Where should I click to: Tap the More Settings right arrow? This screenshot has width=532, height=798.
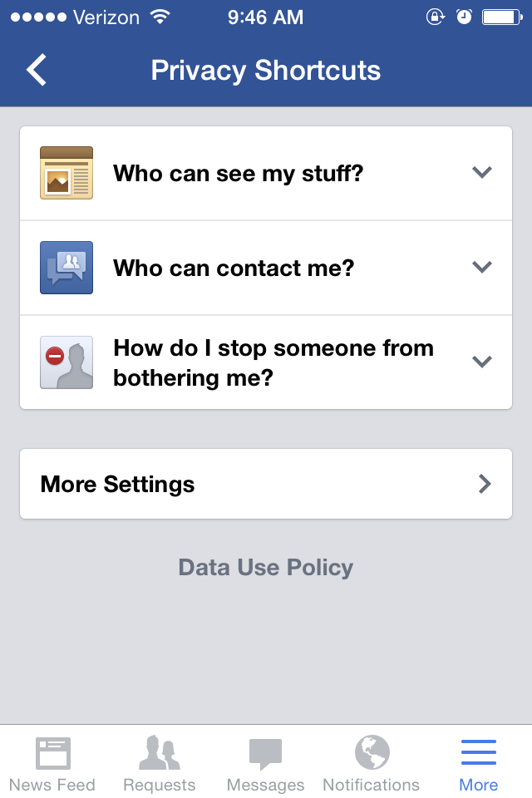[x=485, y=484]
